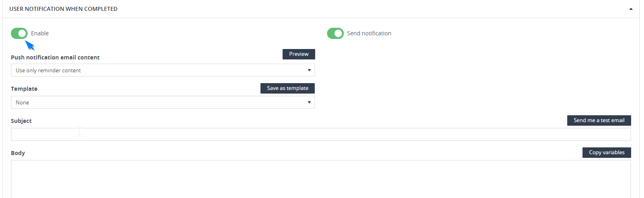
Task: Click the Send notification label text
Action: tap(369, 33)
